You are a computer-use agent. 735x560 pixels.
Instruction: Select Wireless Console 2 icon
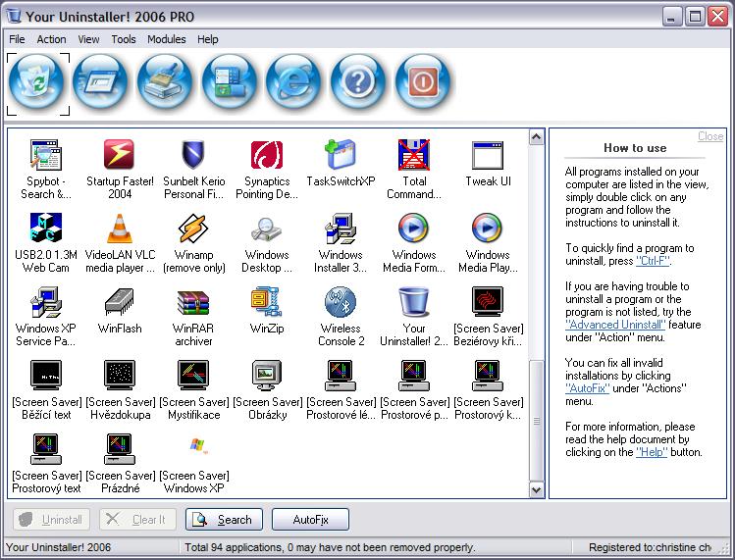coord(341,301)
